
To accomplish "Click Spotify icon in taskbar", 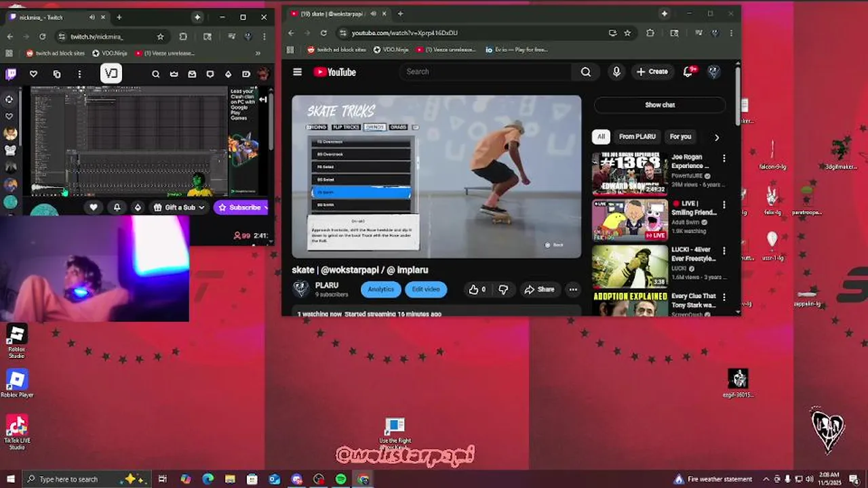I will 341,479.
